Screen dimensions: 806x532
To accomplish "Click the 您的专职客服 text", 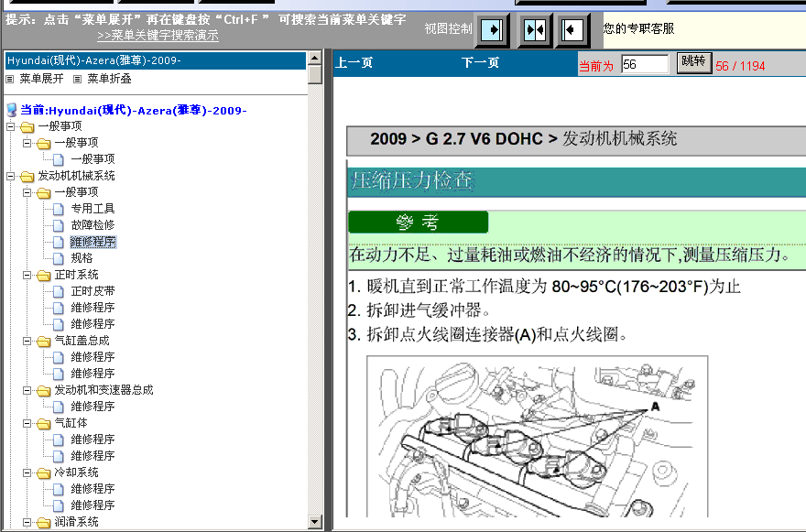I will tap(638, 28).
